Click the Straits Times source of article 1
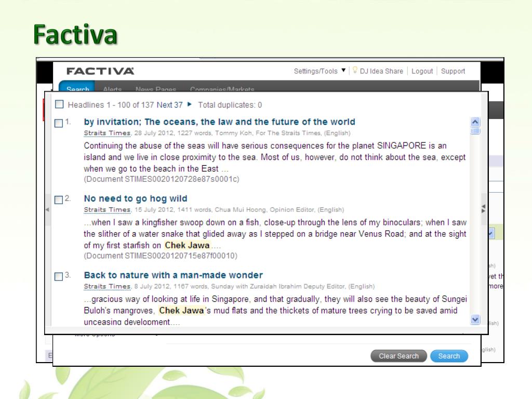 pyautogui.click(x=107, y=133)
